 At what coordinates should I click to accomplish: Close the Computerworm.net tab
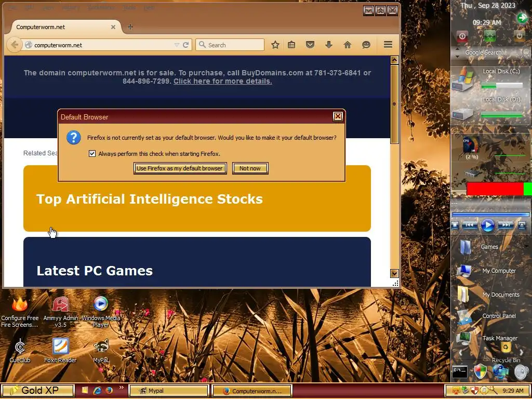pos(113,27)
